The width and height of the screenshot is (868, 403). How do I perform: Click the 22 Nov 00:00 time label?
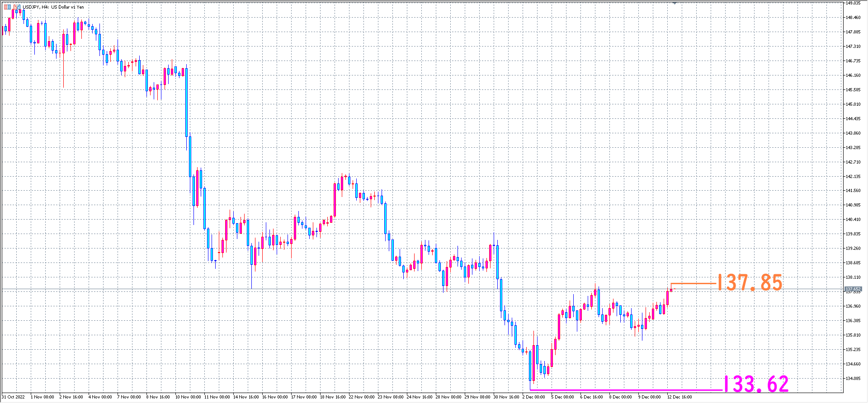tap(362, 397)
